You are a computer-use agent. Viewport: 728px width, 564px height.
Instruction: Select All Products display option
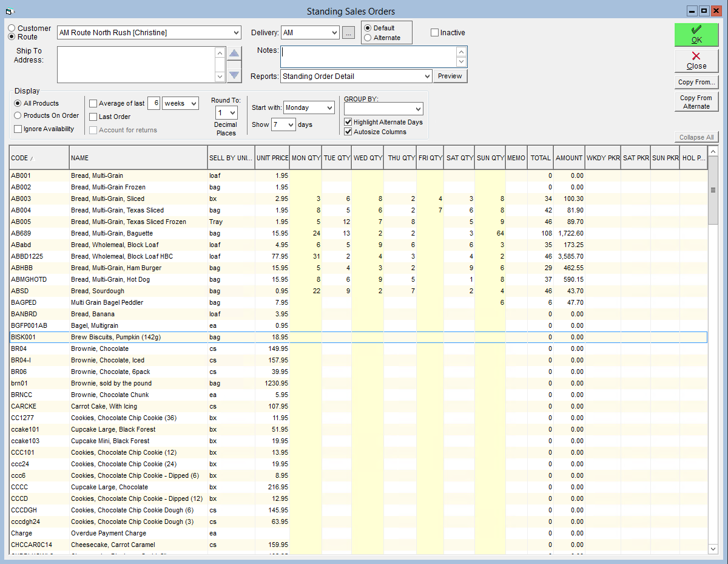click(18, 103)
